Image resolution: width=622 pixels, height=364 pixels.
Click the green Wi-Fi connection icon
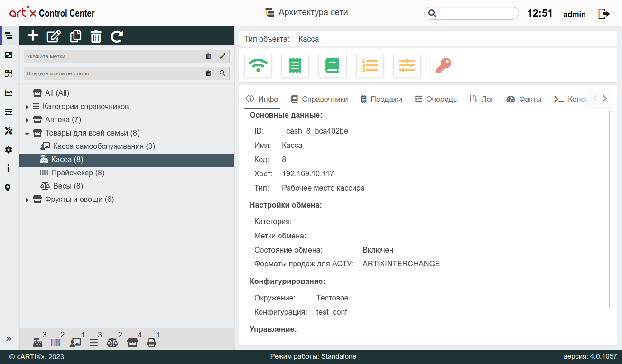point(258,65)
